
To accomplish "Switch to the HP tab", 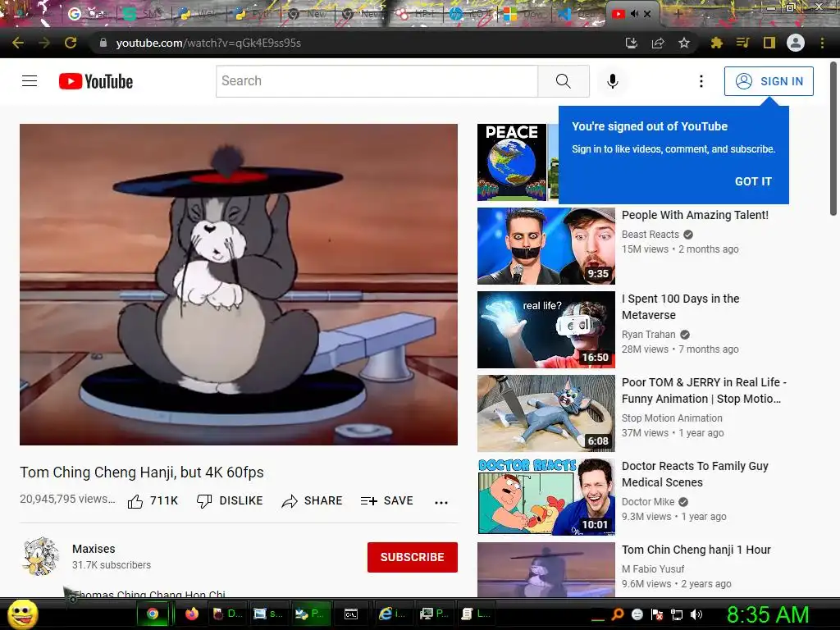I will point(470,14).
